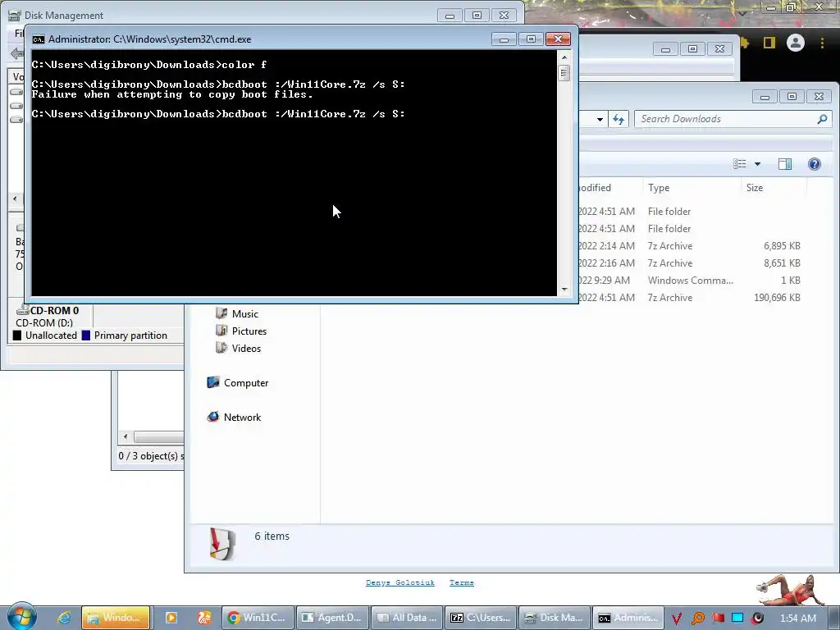Open Music library in navigation pane
The image size is (840, 630).
[x=237, y=314]
